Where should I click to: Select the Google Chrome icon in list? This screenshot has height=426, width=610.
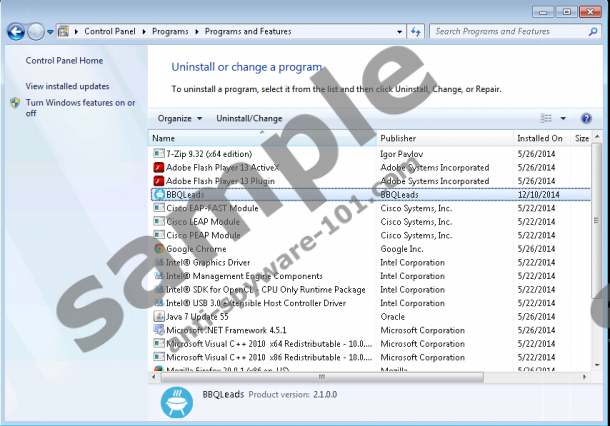[x=159, y=249]
